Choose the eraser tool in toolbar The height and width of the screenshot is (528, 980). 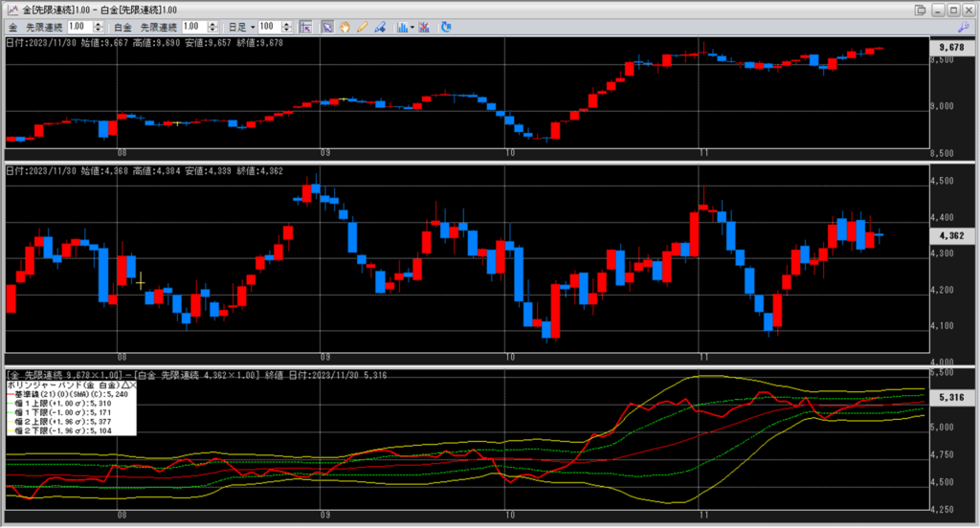tap(379, 27)
